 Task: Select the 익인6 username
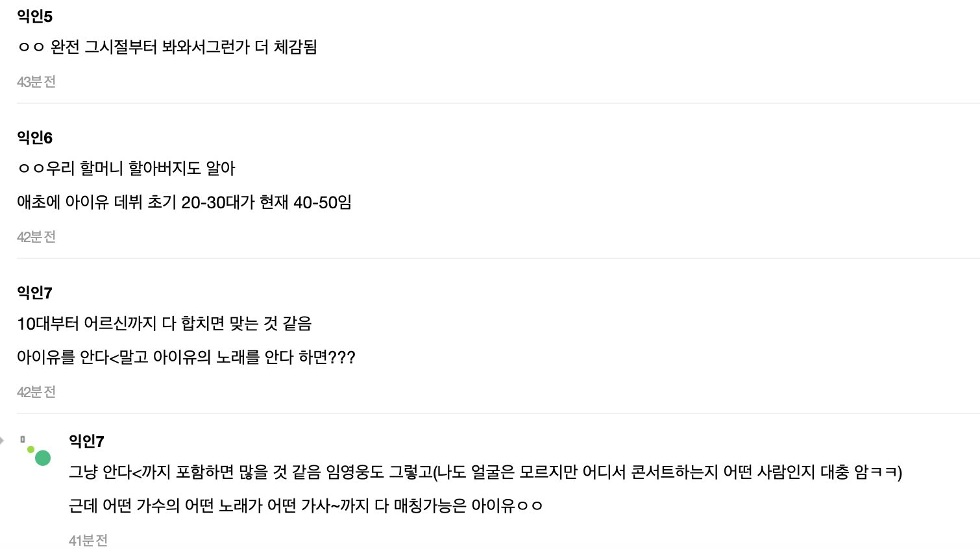coord(34,138)
